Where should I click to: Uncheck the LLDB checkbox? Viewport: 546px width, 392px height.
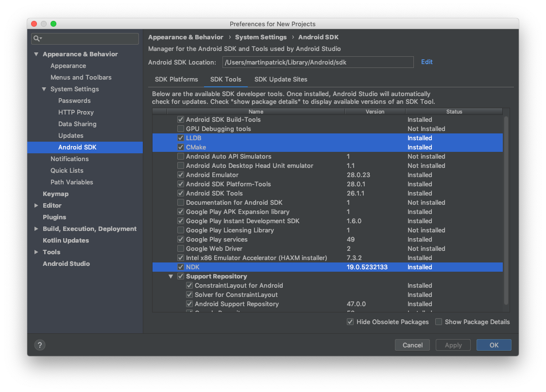click(x=180, y=138)
